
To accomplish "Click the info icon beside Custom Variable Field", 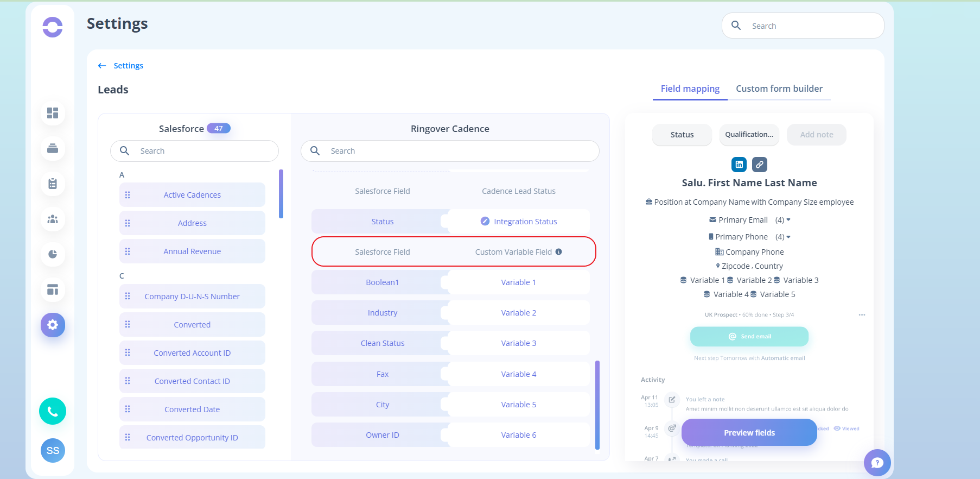I will tap(558, 251).
